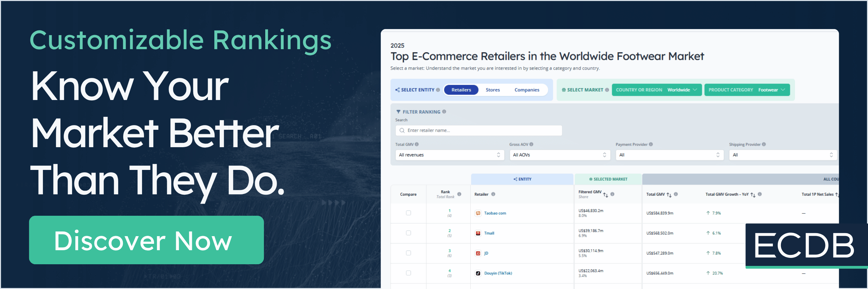This screenshot has height=289, width=868.
Task: Open the JD retailer link
Action: coord(486,253)
